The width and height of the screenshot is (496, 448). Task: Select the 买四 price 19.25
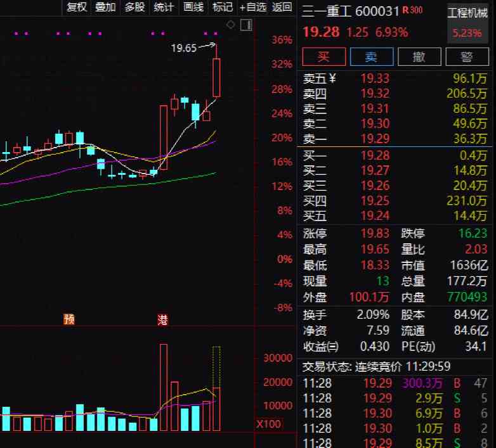click(x=375, y=201)
